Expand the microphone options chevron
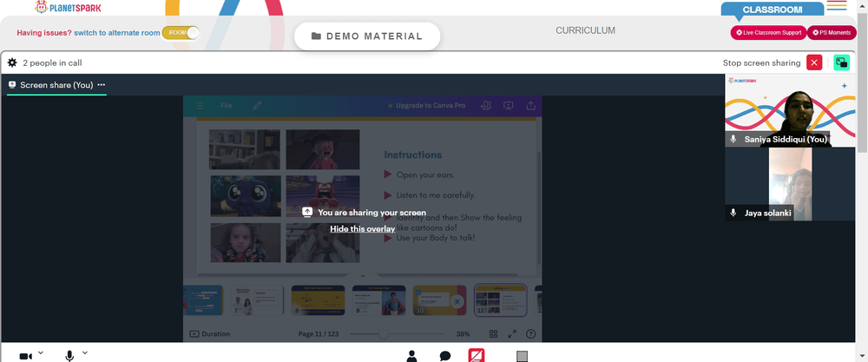 [85, 352]
